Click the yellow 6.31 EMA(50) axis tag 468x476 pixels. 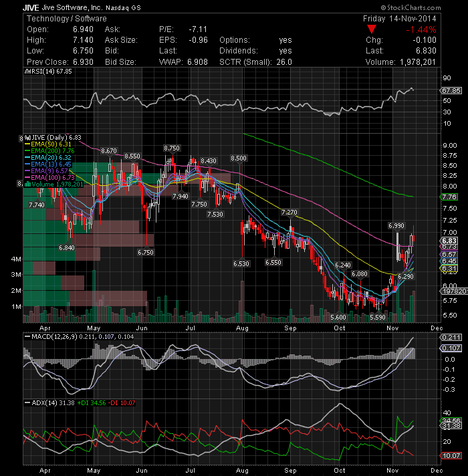tap(449, 268)
